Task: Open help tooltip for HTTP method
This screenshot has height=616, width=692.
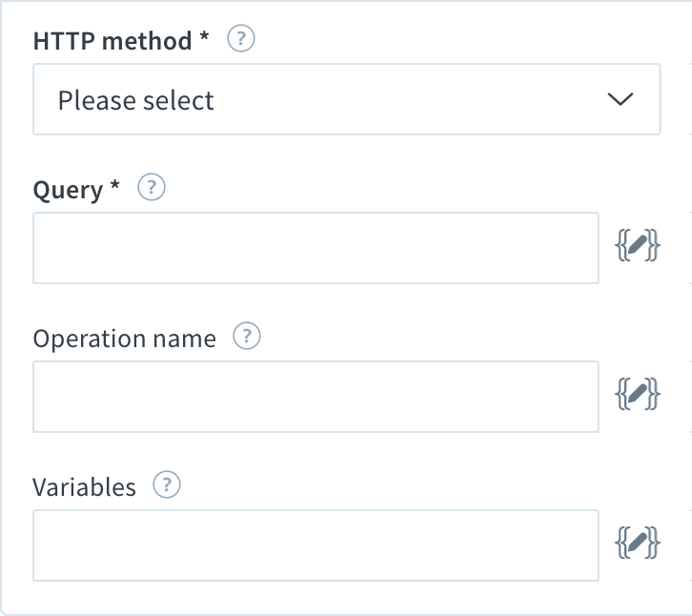Action: 241,38
